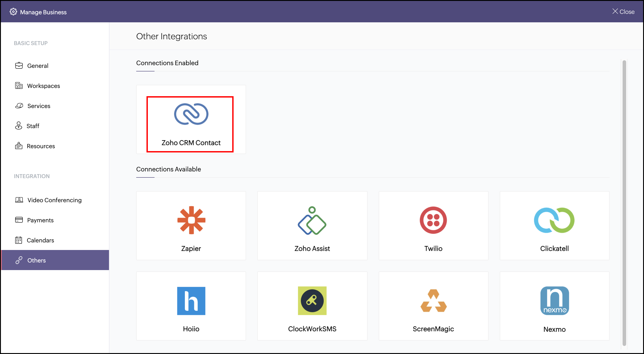This screenshot has height=354, width=644.
Task: Go to Payments integration settings
Action: 40,220
